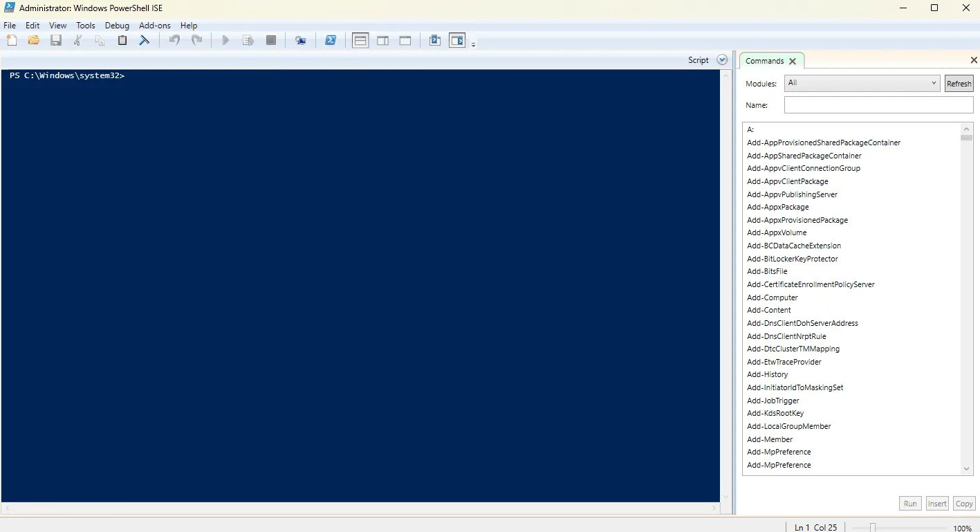
Task: Toggle the Show Command Window icon
Action: (435, 41)
